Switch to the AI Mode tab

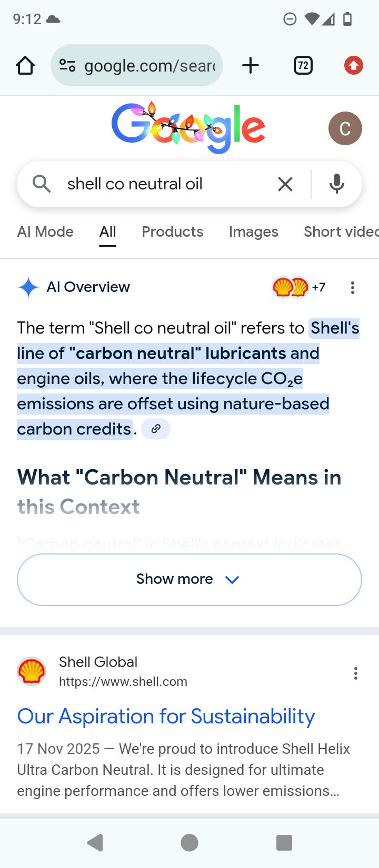point(45,232)
